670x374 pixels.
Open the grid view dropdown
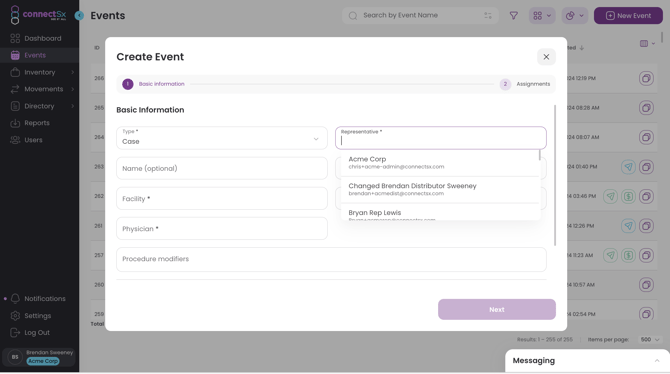542,16
